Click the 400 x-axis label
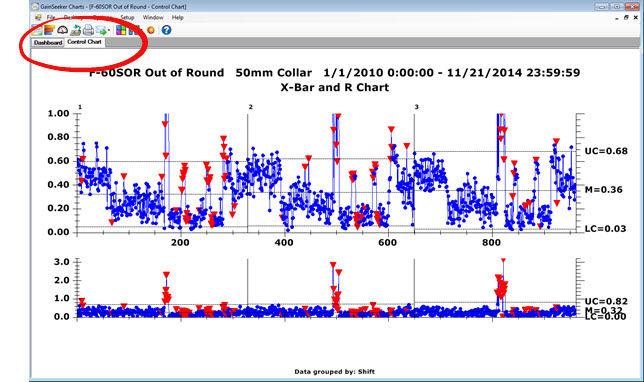This screenshot has width=644, height=382. click(284, 242)
